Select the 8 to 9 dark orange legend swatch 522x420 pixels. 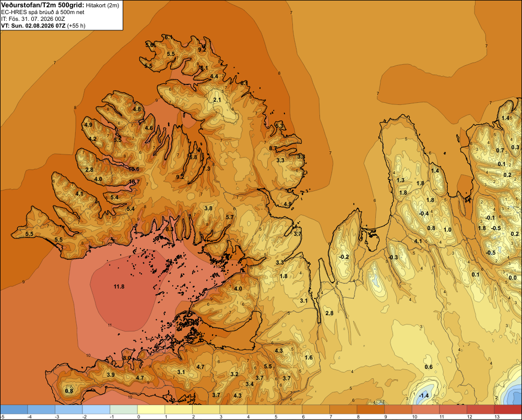tap(371, 410)
